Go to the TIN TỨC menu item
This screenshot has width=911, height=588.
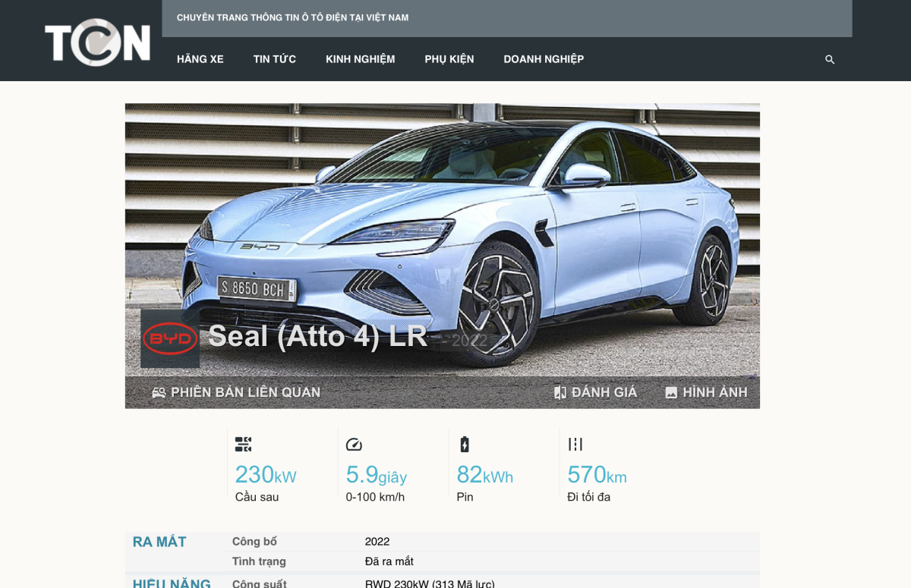[275, 59]
